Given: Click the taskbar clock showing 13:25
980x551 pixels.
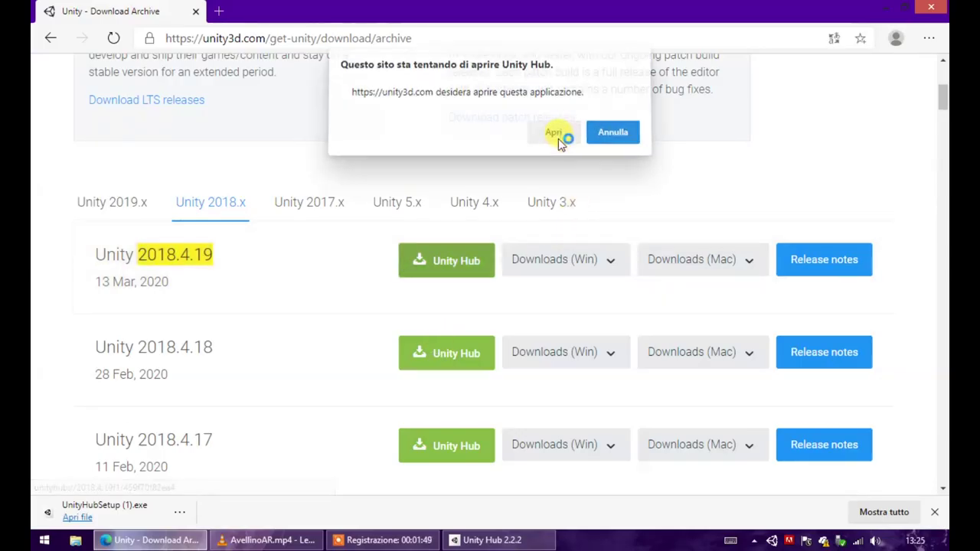Looking at the screenshot, I should pos(915,540).
